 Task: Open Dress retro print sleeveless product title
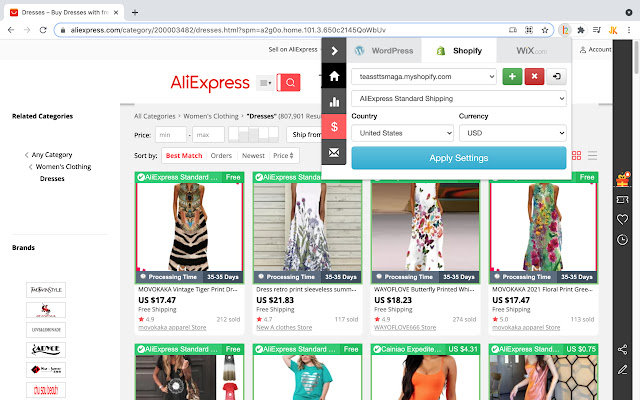pos(306,289)
